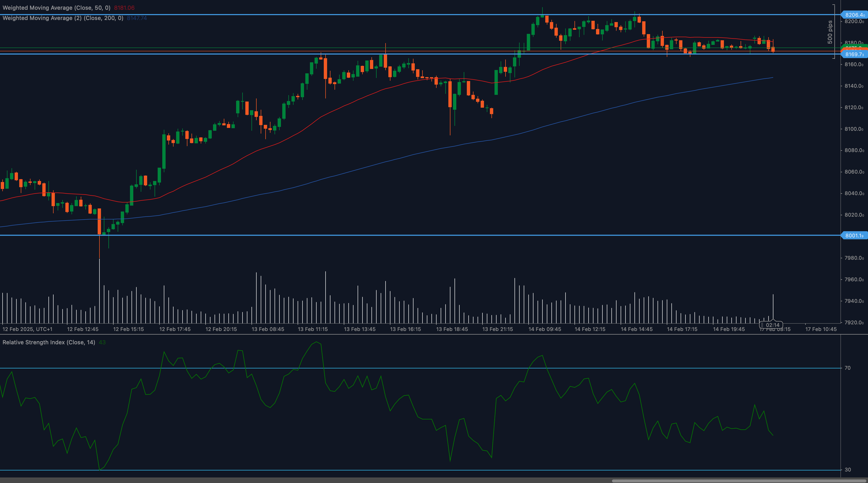868x483 pixels.
Task: Click the 12 Feb 17:45 time label
Action: click(175, 329)
